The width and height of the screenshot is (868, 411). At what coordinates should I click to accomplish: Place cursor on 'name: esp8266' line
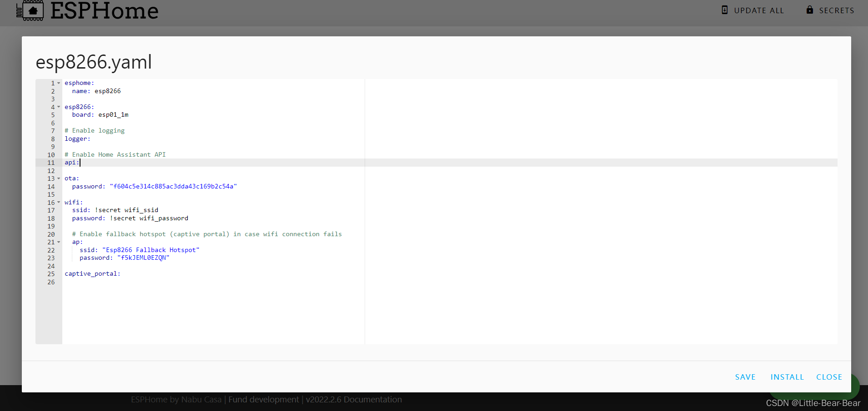point(96,91)
